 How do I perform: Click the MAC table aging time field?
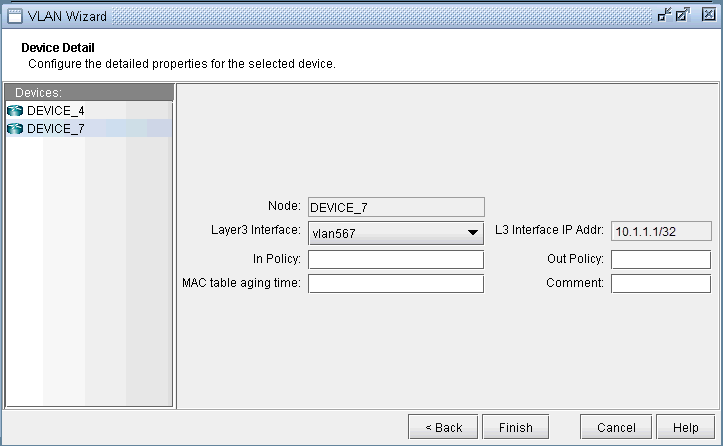pos(396,284)
